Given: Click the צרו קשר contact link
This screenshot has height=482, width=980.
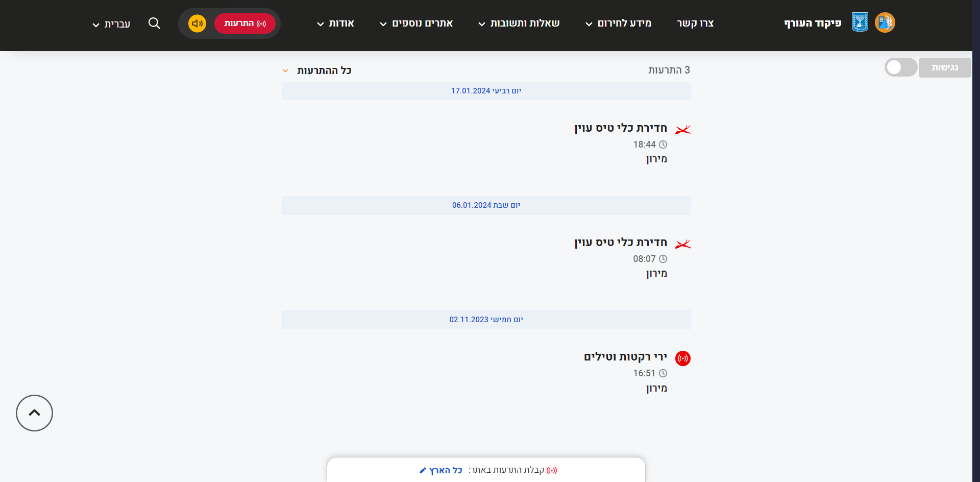Looking at the screenshot, I should coord(695,23).
